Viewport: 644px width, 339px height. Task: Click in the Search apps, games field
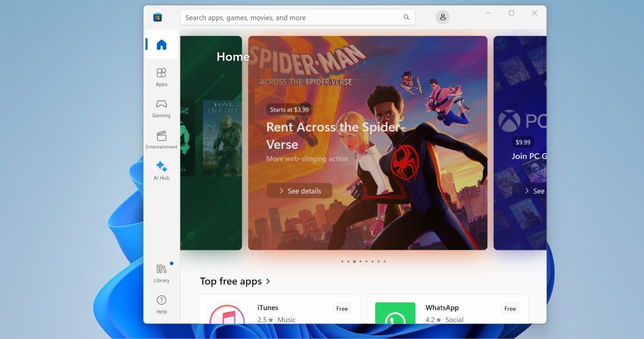coord(297,17)
